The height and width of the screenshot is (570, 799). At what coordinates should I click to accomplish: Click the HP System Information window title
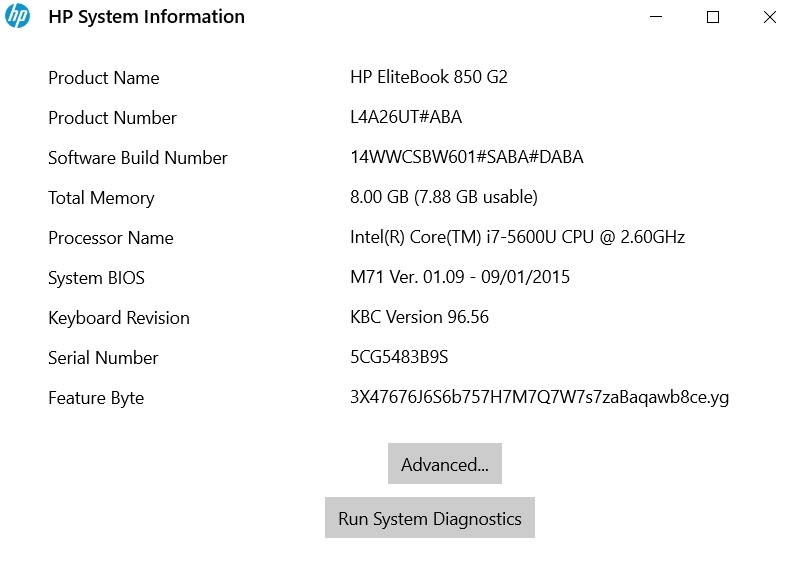pyautogui.click(x=146, y=17)
